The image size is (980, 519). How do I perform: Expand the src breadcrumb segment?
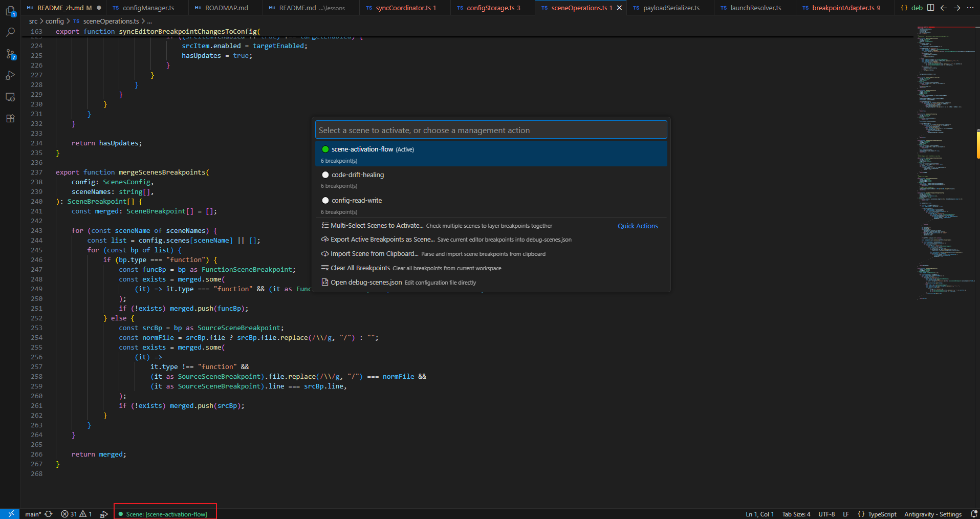[x=33, y=21]
